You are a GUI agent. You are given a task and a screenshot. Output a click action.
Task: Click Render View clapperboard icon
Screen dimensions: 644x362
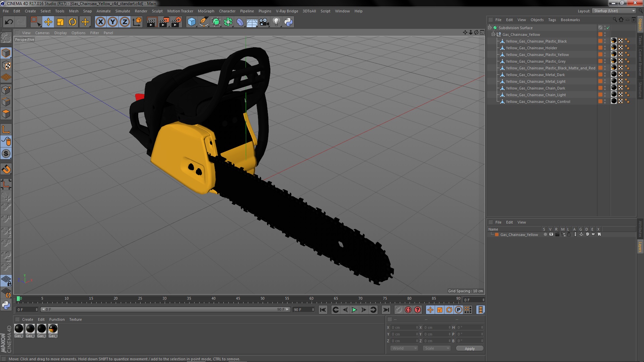152,22
